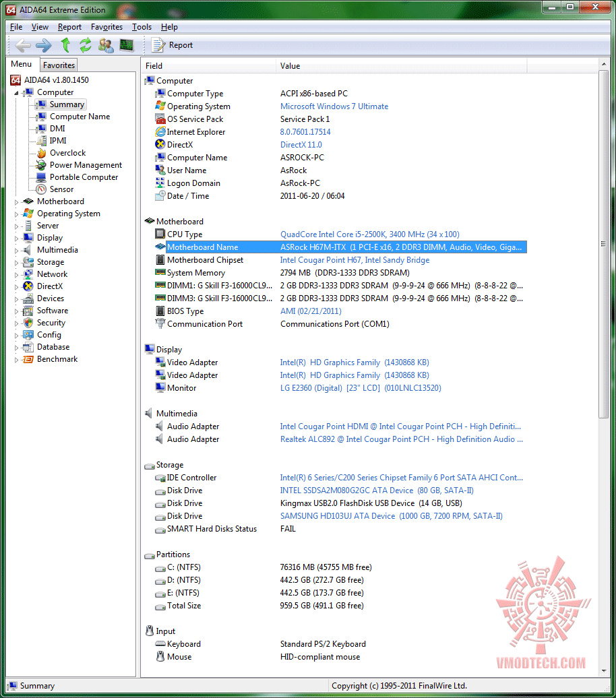This screenshot has height=698, width=616.
Task: Select the IPMI tree icon
Action: [41, 141]
